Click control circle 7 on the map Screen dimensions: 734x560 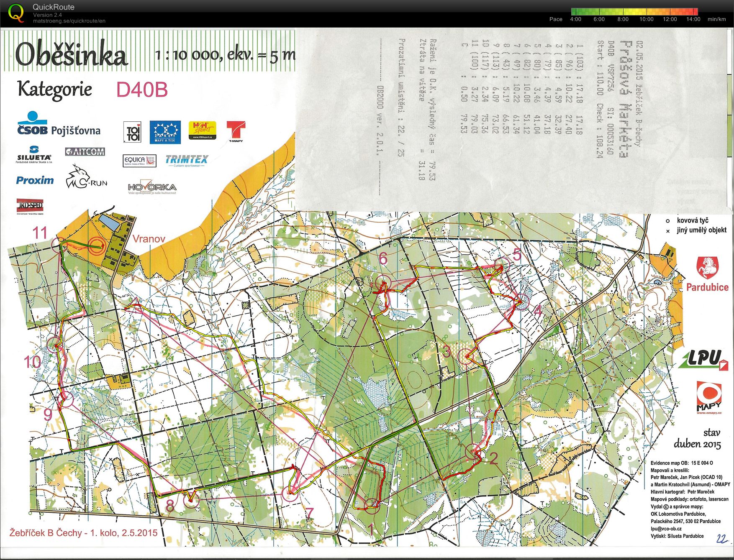[x=290, y=493]
